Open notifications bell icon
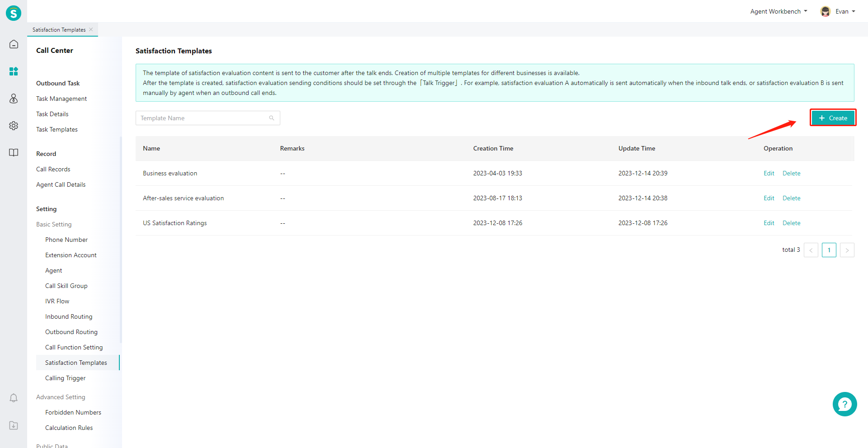Image resolution: width=868 pixels, height=448 pixels. pos(14,398)
